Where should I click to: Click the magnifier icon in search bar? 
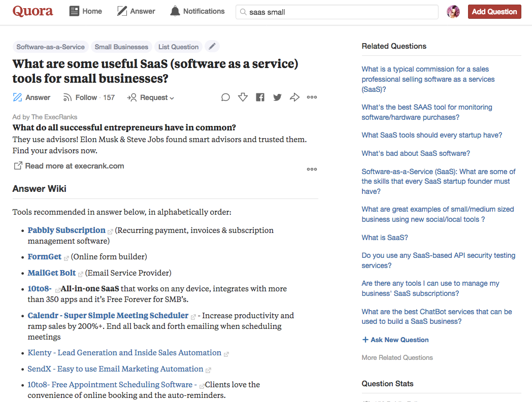tap(243, 12)
